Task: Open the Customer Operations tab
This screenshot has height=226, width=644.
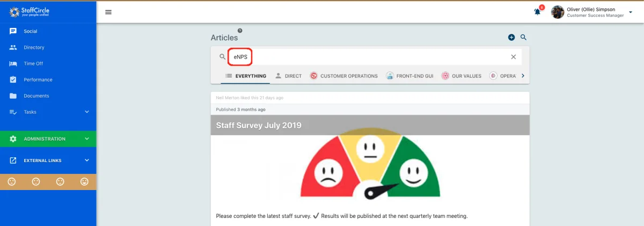Action: pos(343,76)
